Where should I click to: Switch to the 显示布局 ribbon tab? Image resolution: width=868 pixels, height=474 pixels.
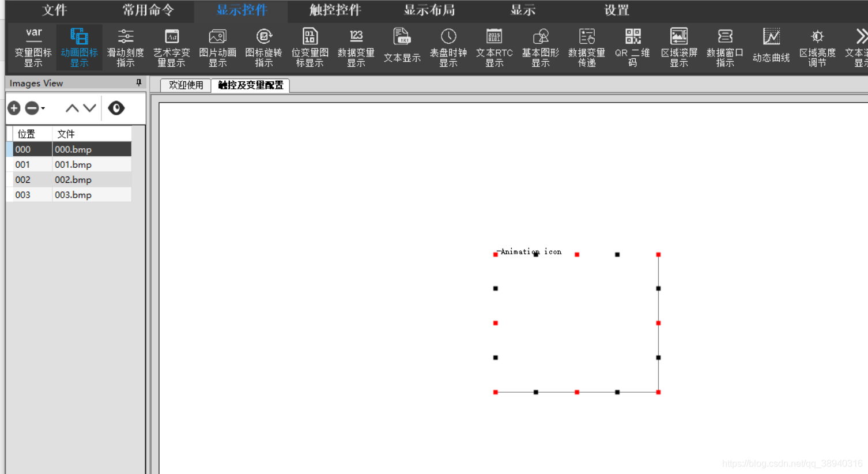pyautogui.click(x=429, y=10)
